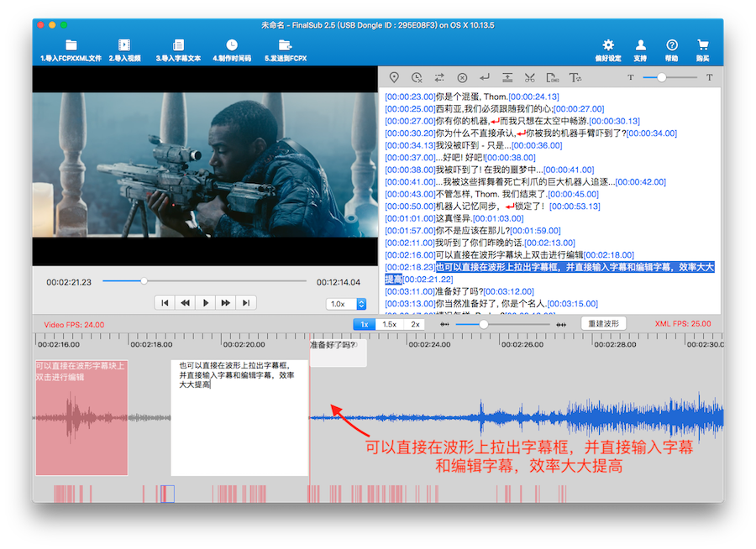Click the 重建波形 button

pyautogui.click(x=604, y=323)
